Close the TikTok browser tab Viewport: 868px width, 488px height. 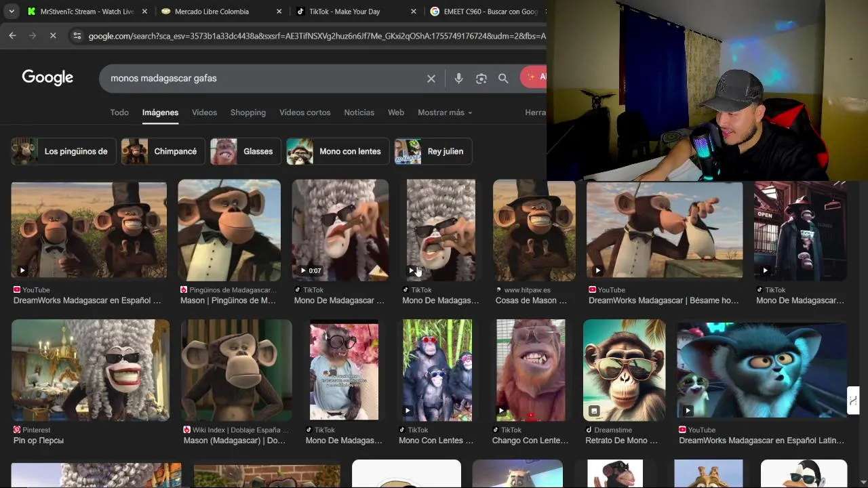[x=414, y=12]
